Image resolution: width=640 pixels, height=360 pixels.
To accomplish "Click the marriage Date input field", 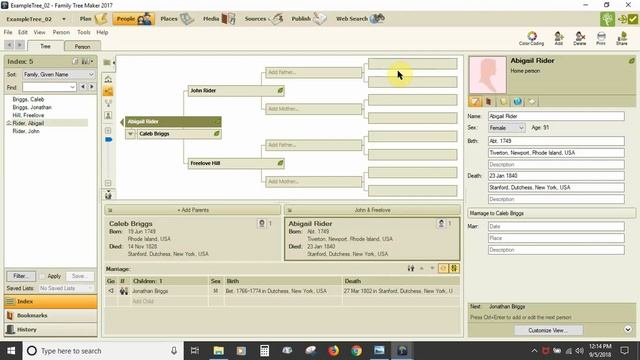I will (556, 226).
